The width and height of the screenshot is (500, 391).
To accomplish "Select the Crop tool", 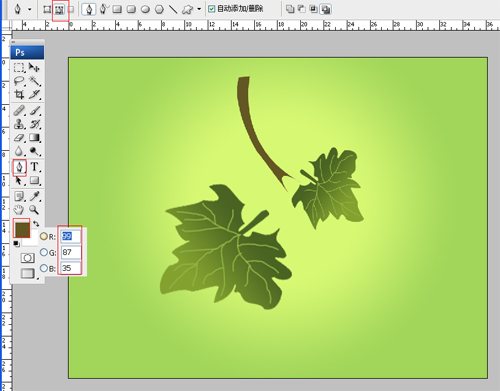I will pos(19,94).
